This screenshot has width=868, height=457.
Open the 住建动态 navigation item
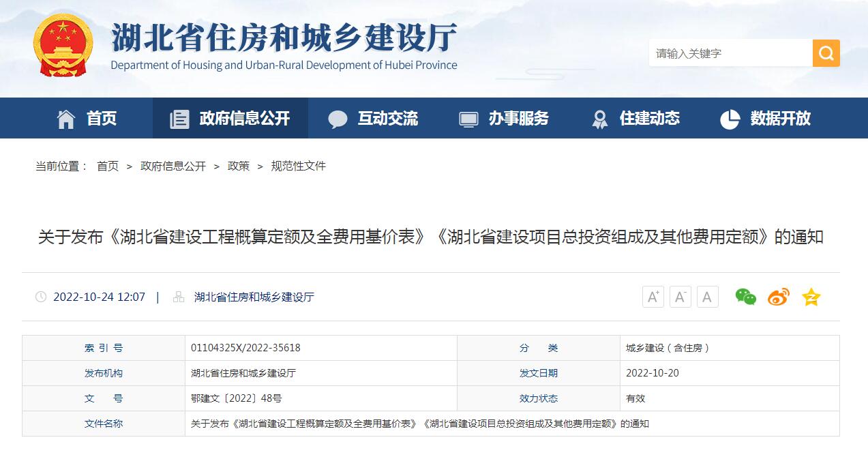tap(635, 119)
